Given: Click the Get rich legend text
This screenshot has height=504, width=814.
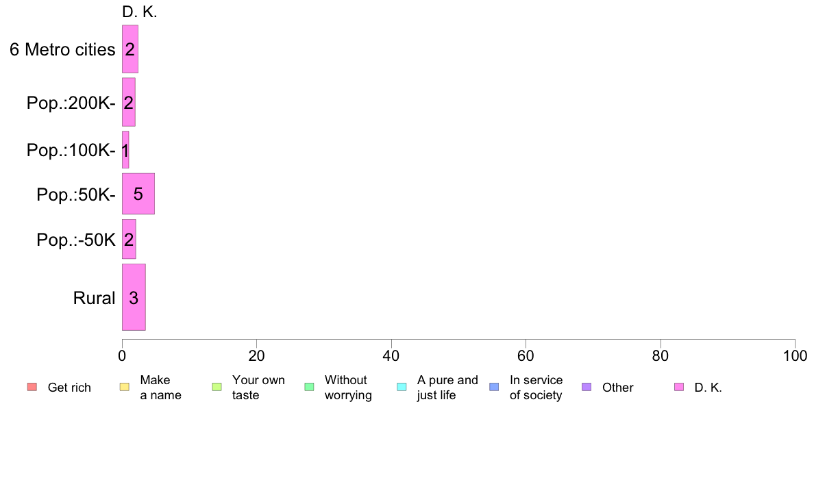Looking at the screenshot, I should 69,387.
